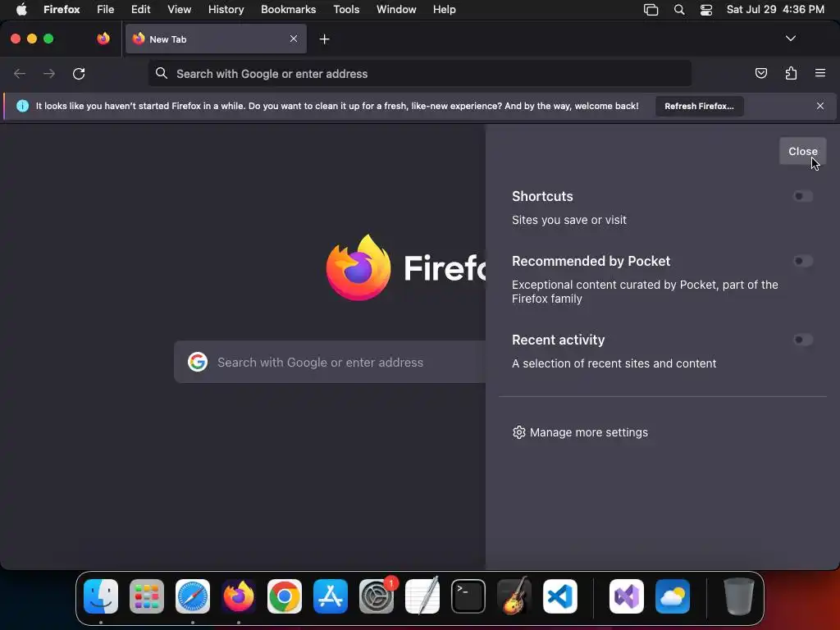The image size is (840, 630).
Task: Click the address bar search field
Action: (419, 73)
